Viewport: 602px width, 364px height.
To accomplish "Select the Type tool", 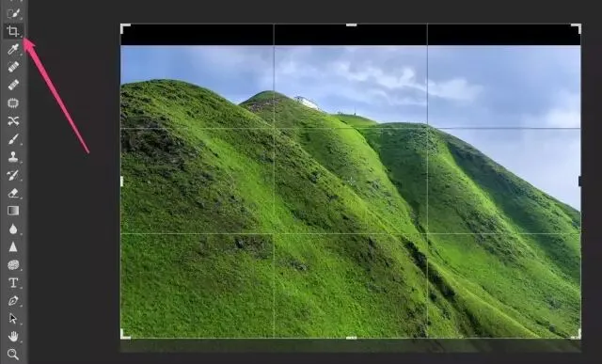I will pos(13,283).
